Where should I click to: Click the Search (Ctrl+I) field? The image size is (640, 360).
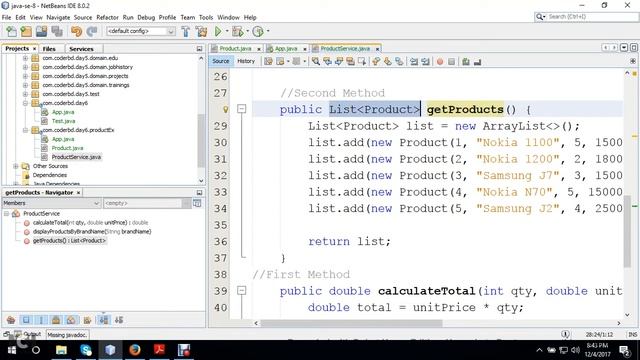587,17
